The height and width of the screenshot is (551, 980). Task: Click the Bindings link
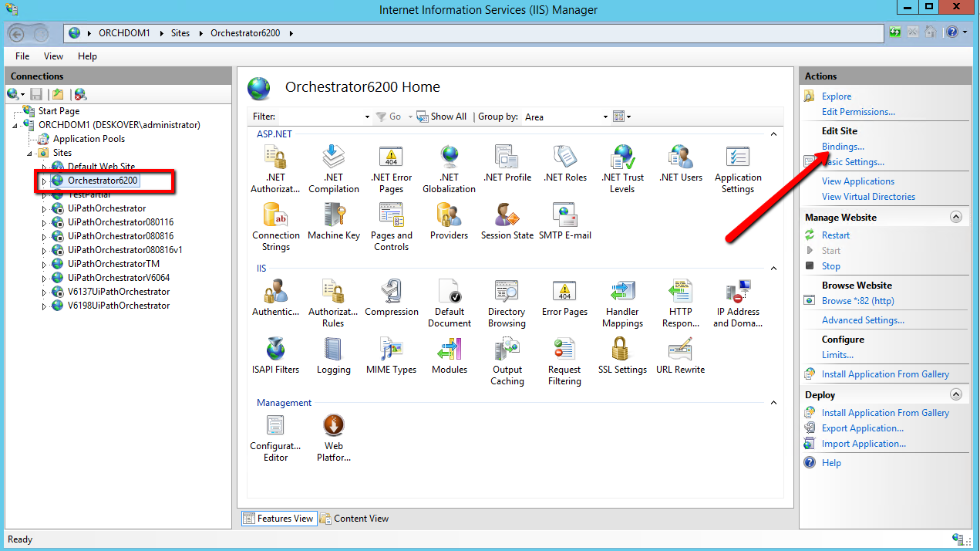point(843,147)
